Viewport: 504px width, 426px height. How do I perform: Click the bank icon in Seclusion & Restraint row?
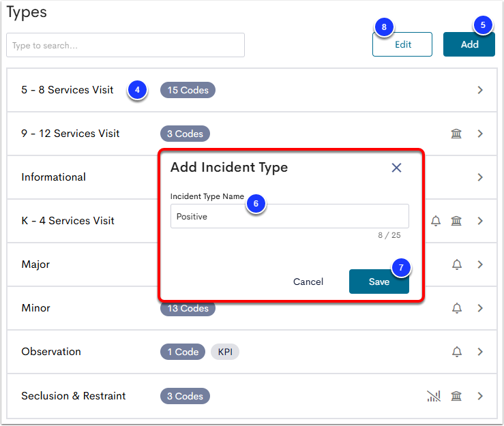pyautogui.click(x=456, y=396)
